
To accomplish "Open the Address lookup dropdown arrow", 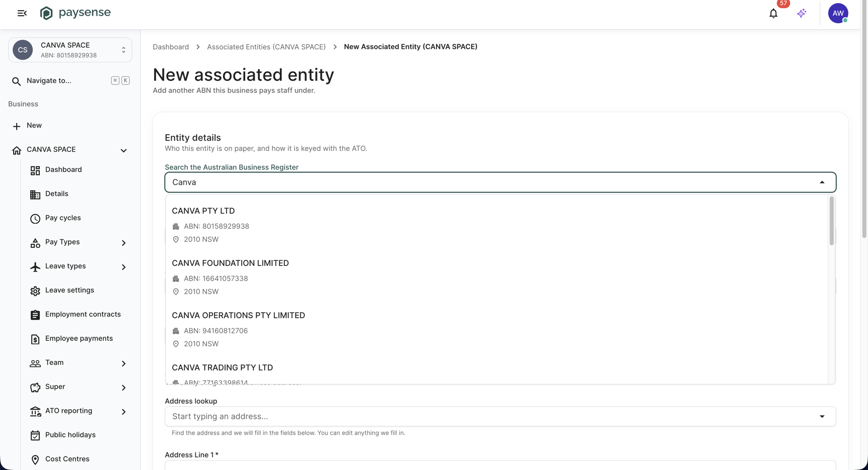I will tap(822, 417).
